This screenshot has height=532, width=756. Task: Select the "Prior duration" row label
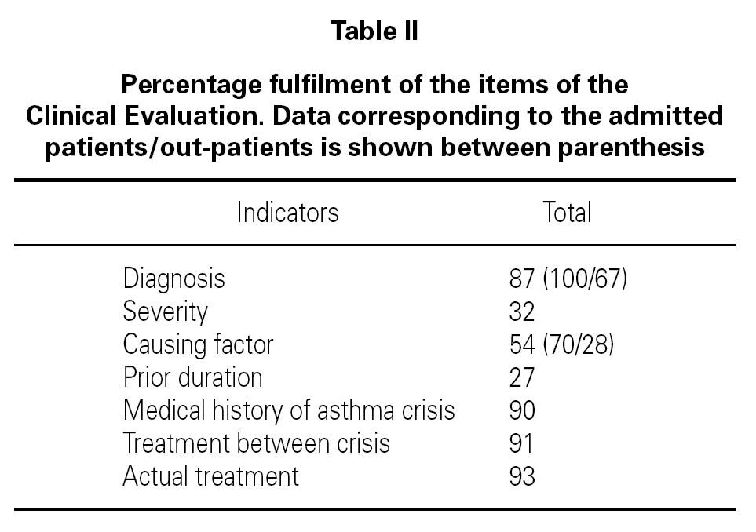point(192,377)
